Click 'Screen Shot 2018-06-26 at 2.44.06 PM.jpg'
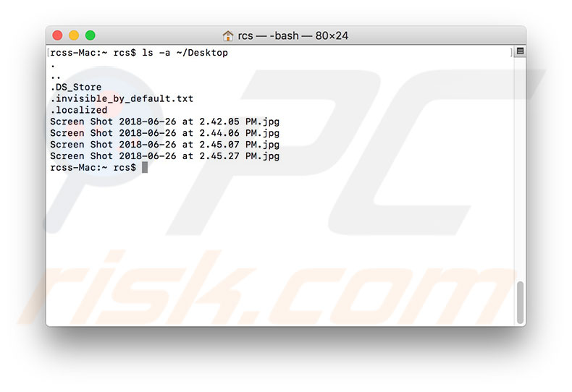Image resolution: width=572 pixels, height=392 pixels. click(x=165, y=133)
